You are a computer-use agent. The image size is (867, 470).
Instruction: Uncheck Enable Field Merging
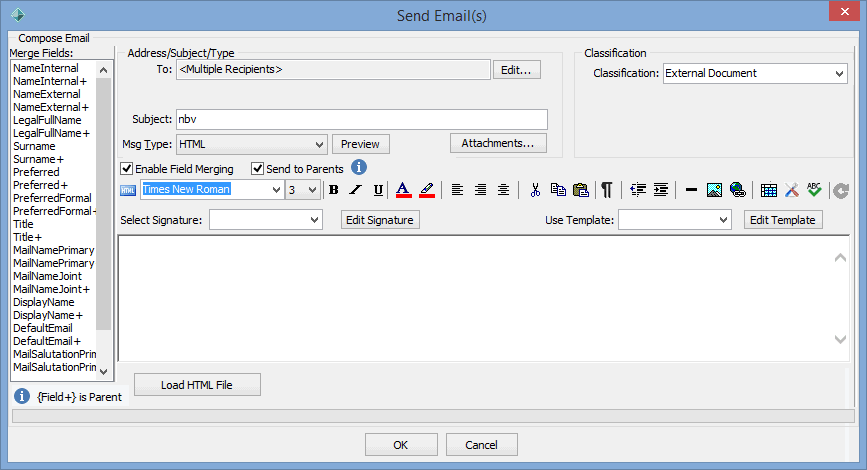tap(127, 169)
